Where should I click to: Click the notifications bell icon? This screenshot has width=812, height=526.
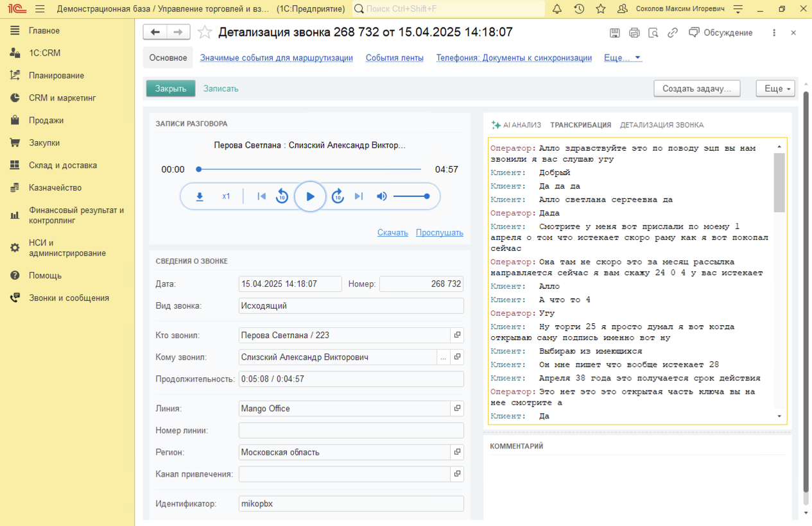[x=557, y=9]
